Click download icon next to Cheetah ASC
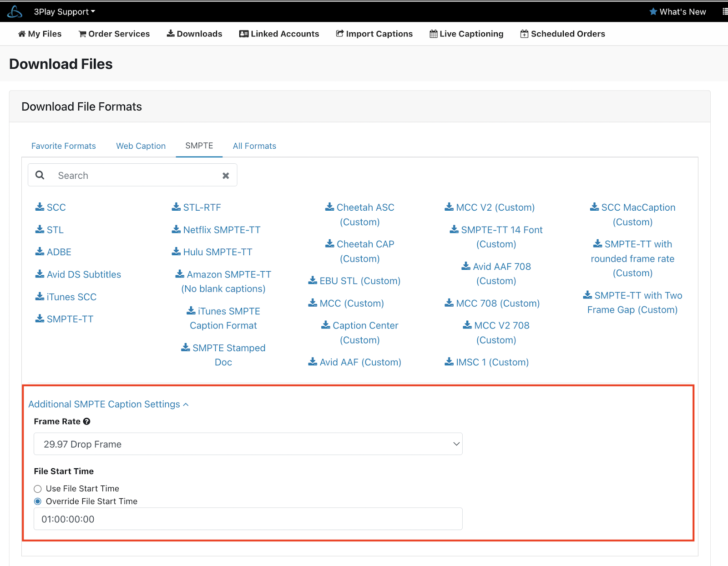Image resolution: width=728 pixels, height=566 pixels. point(330,207)
